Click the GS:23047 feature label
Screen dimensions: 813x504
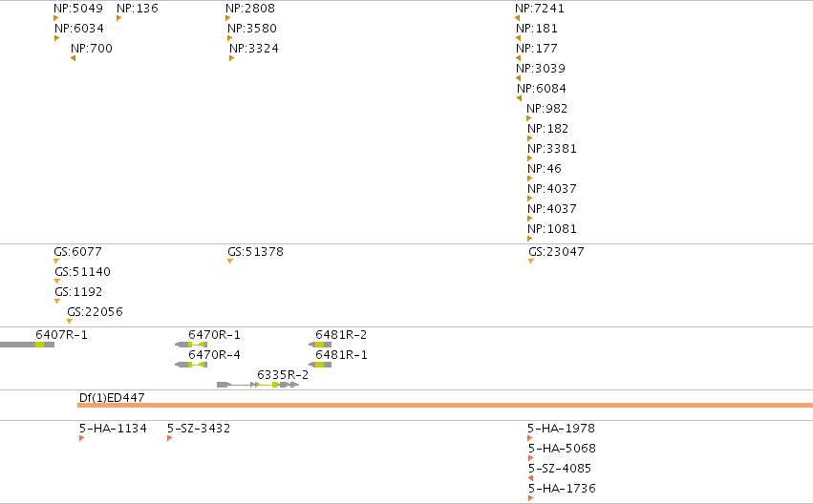(x=556, y=252)
